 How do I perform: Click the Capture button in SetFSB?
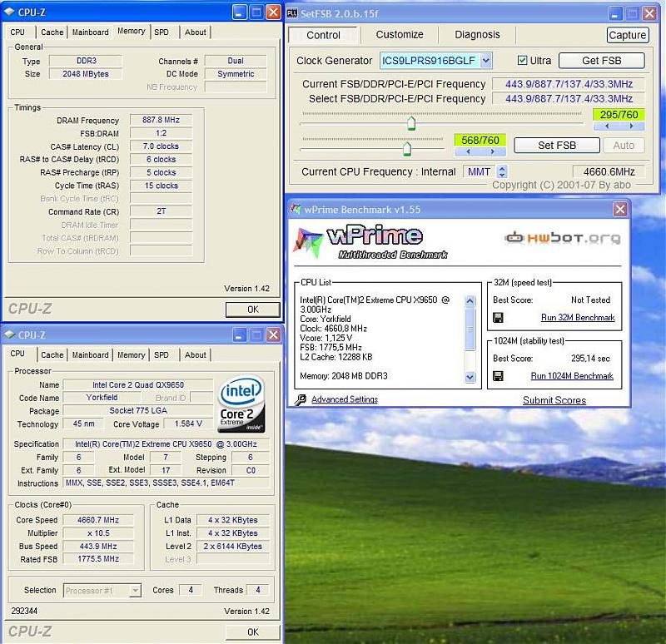[628, 35]
